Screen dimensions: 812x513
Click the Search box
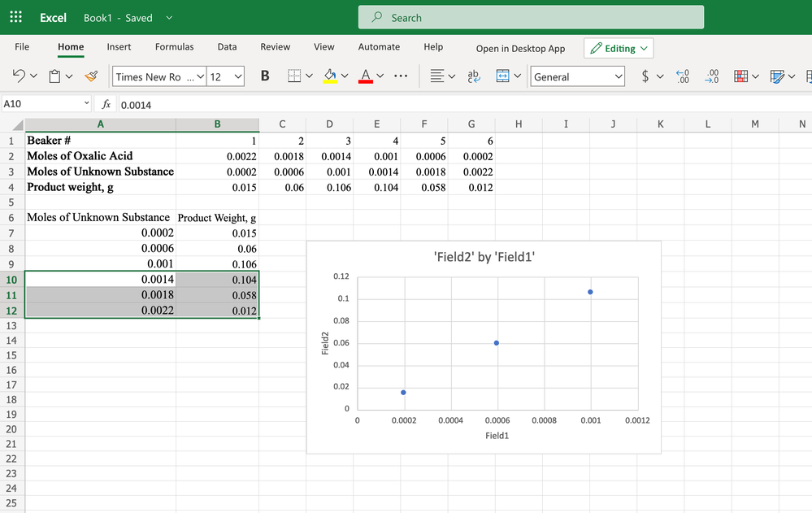pos(531,17)
